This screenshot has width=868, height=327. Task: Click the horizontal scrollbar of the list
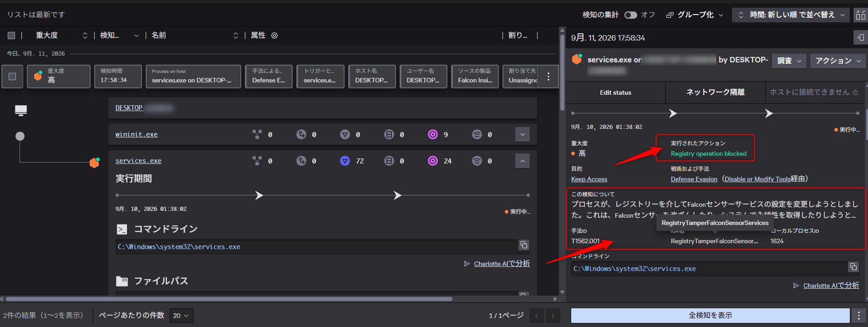tap(229, 299)
